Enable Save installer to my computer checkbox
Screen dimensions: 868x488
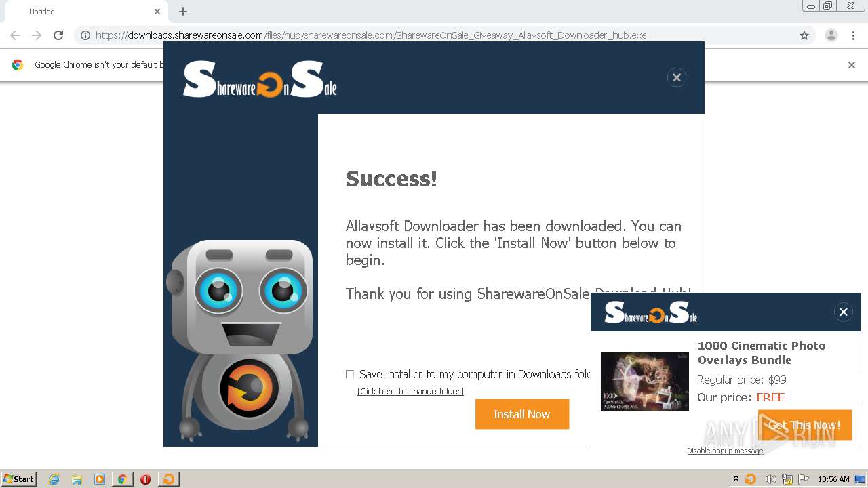click(350, 374)
